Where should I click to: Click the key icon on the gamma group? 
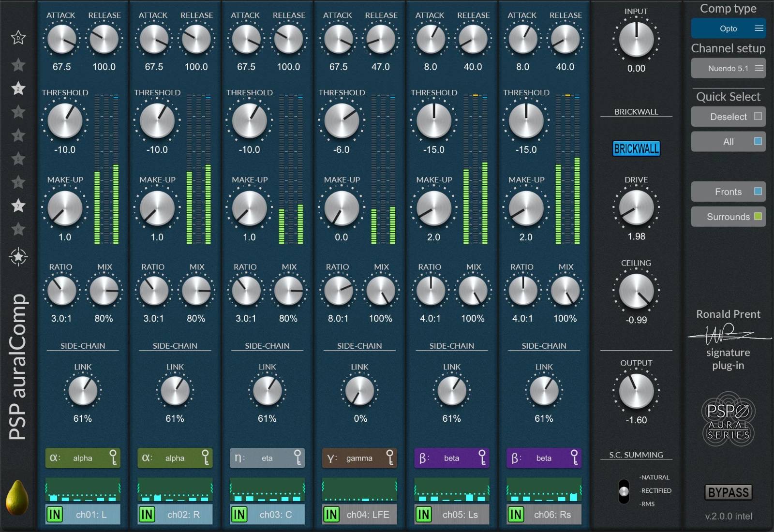point(390,458)
